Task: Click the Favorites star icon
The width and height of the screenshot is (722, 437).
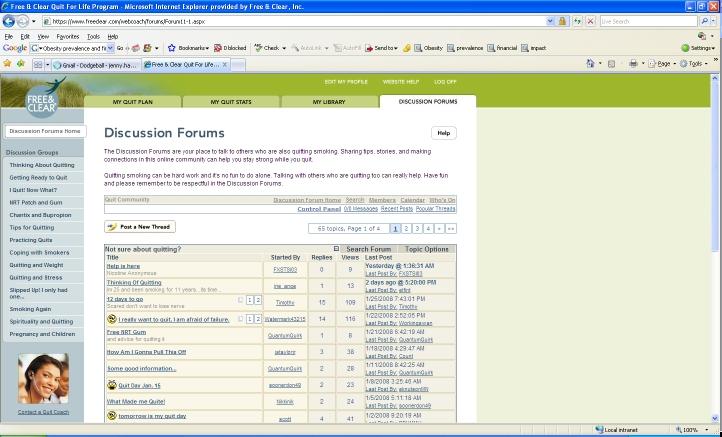Action: click(8, 63)
